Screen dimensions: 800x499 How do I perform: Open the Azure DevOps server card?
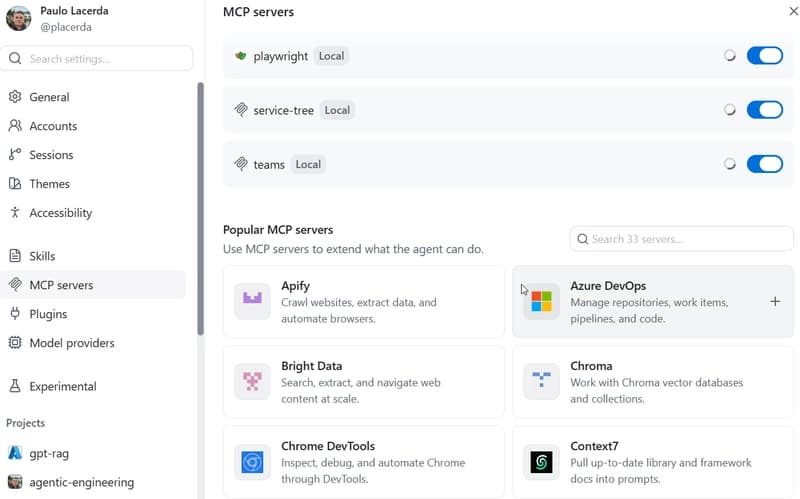click(653, 302)
